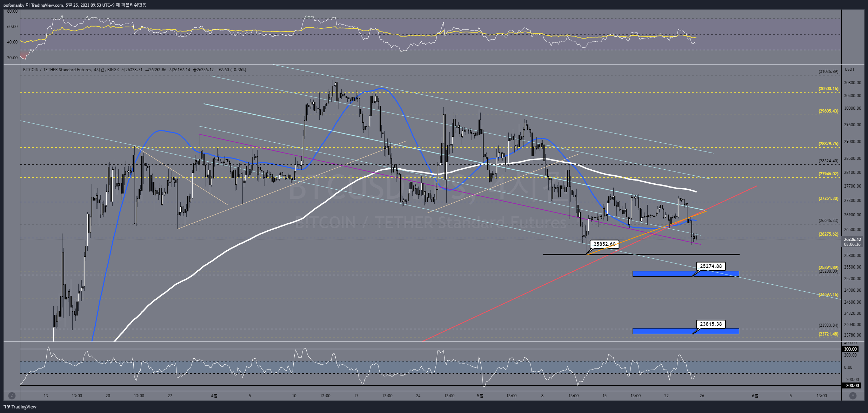This screenshot has height=413, width=868.
Task: Click the (23933.84) level label
Action: tap(828, 325)
